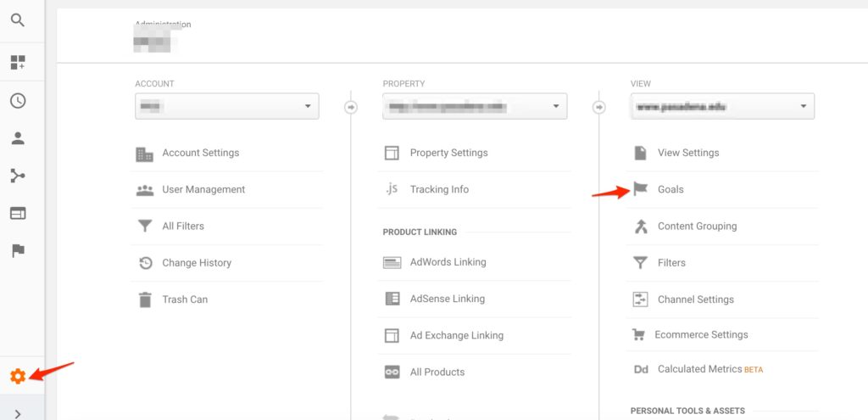Open Account Settings
The width and height of the screenshot is (868, 420).
point(200,153)
